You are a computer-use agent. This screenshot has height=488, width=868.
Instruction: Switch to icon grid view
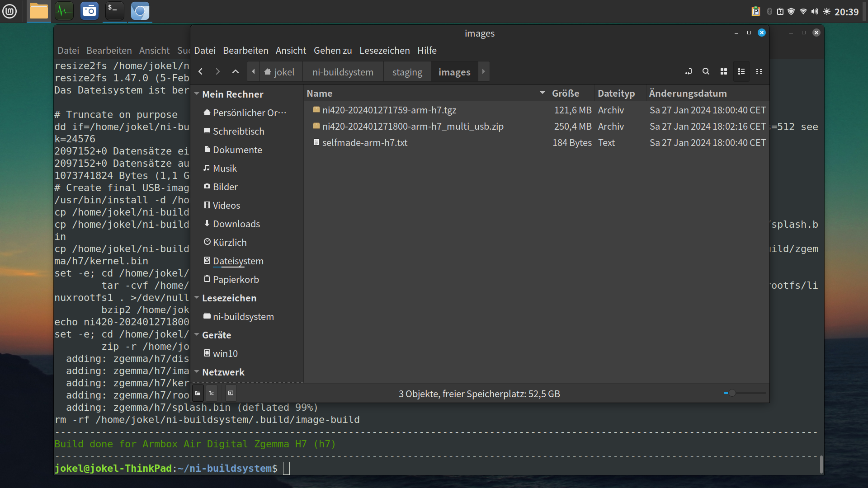[724, 72]
